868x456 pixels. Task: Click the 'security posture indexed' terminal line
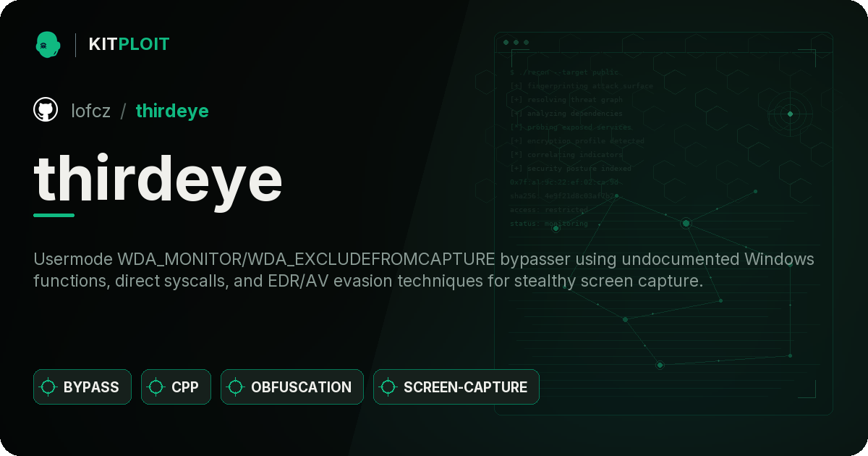(570, 169)
